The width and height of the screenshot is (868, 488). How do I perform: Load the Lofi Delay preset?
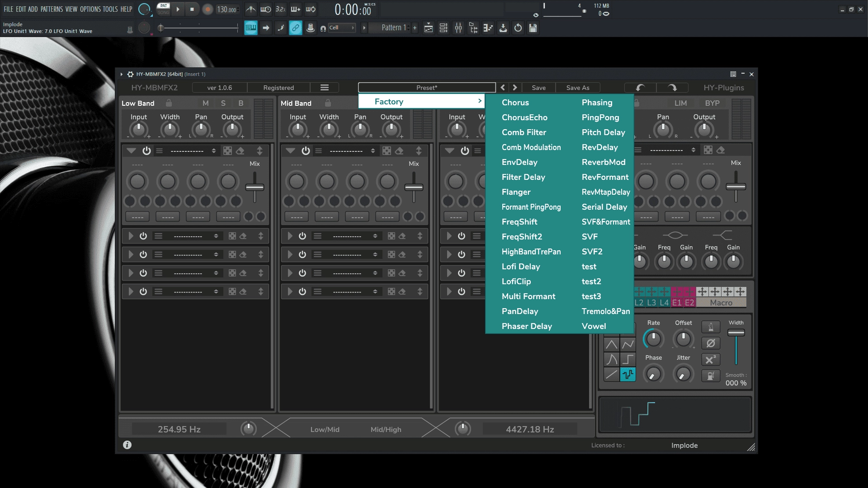click(x=520, y=267)
